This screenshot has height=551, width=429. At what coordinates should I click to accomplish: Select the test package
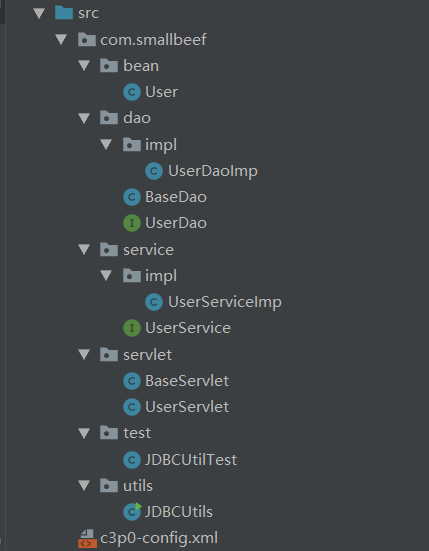(x=137, y=433)
